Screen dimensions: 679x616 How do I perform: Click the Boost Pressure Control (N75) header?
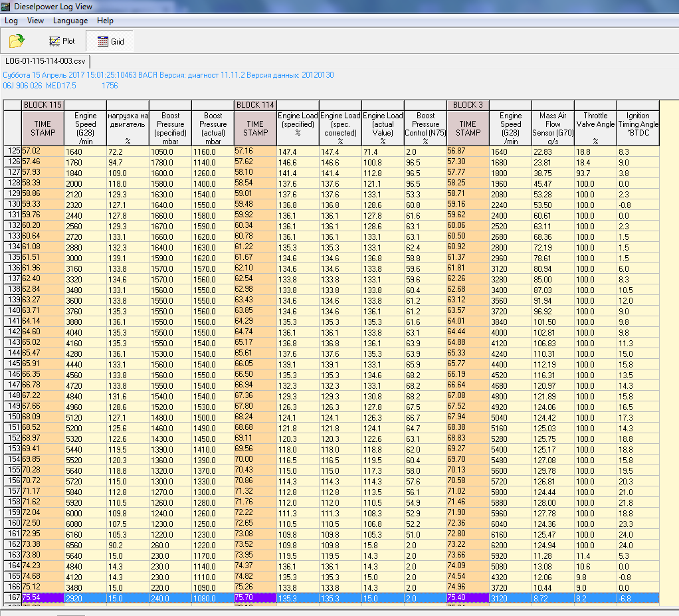coord(425,128)
